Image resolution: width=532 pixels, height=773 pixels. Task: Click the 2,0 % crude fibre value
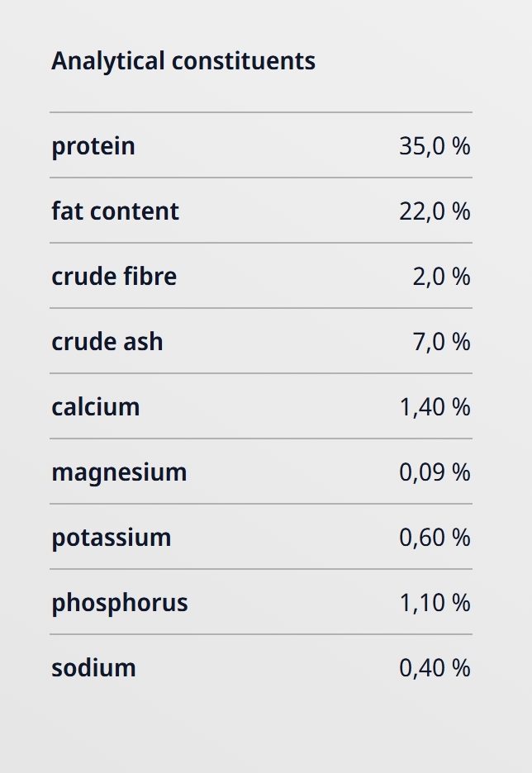(x=441, y=277)
